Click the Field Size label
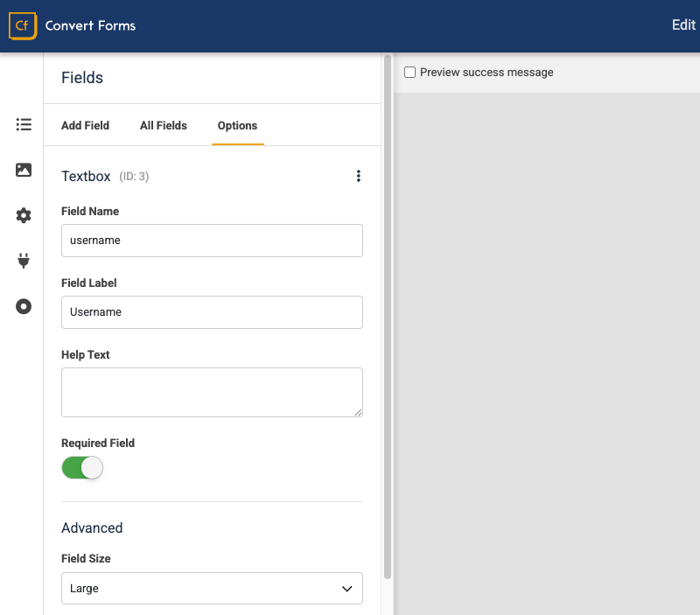Viewport: 700px width, 615px height. [86, 559]
